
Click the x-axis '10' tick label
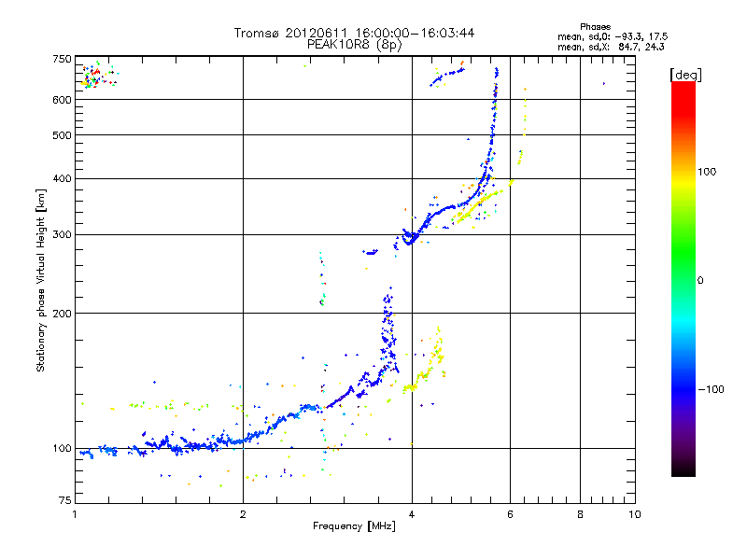tap(635, 514)
